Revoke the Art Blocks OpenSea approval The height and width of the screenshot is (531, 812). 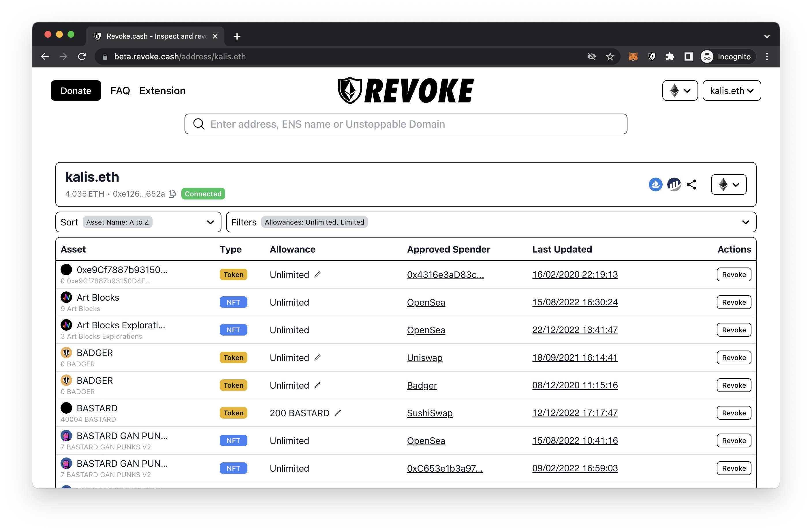[734, 302]
